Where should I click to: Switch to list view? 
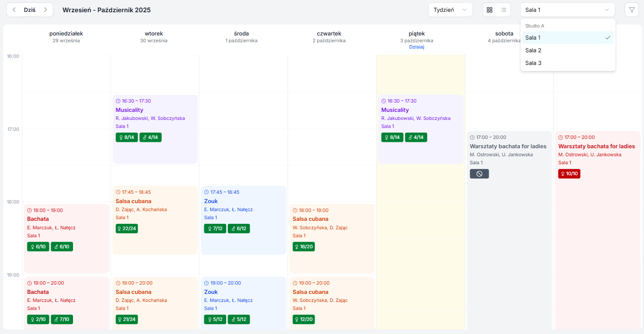click(503, 10)
